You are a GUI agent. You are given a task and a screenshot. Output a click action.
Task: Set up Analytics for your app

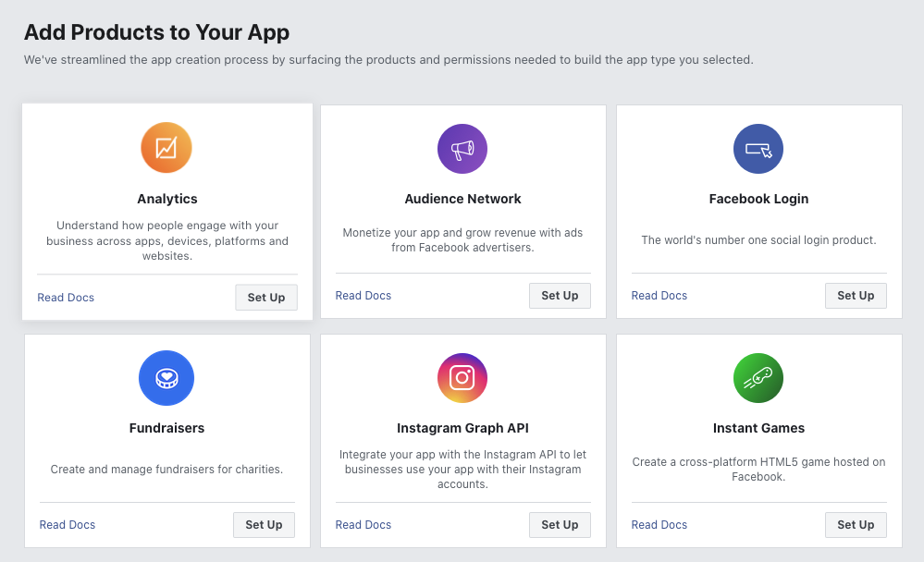(x=265, y=297)
